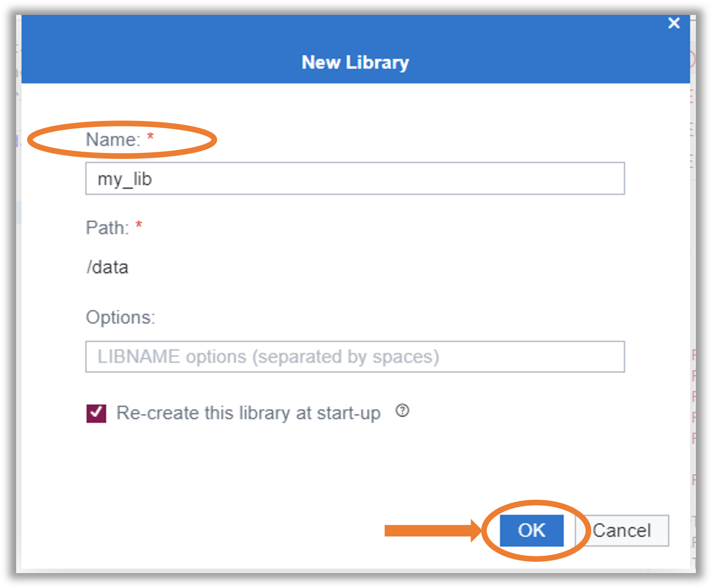
Task: Close the New Library dialog
Action: [x=674, y=23]
